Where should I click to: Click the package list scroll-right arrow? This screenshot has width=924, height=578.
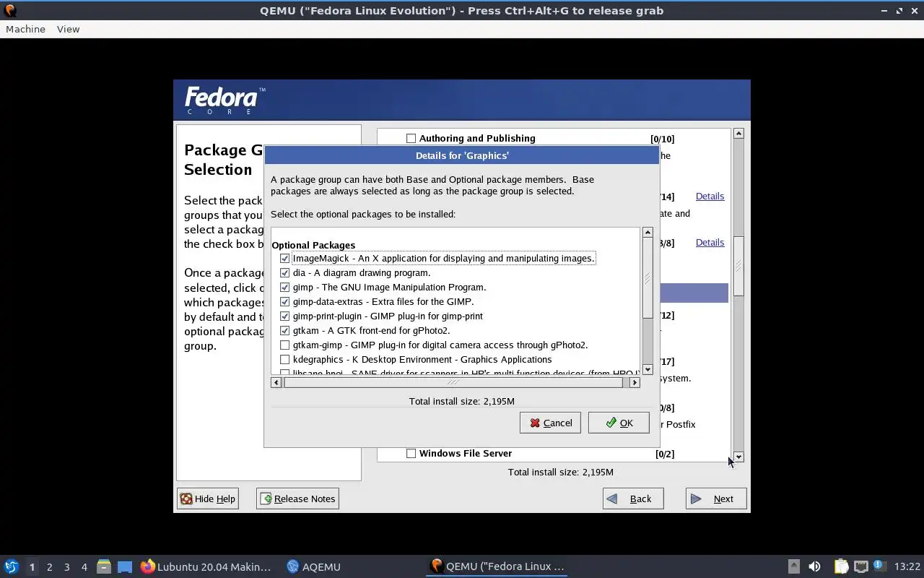(635, 382)
